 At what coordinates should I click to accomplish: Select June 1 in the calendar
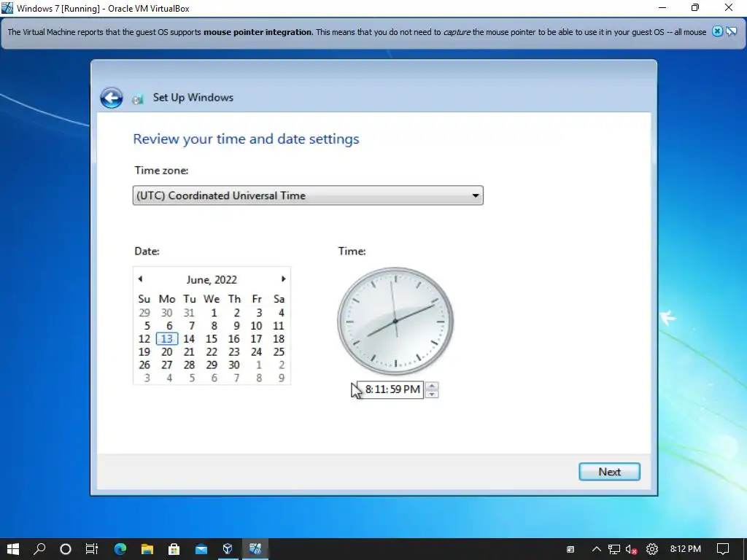coord(214,313)
